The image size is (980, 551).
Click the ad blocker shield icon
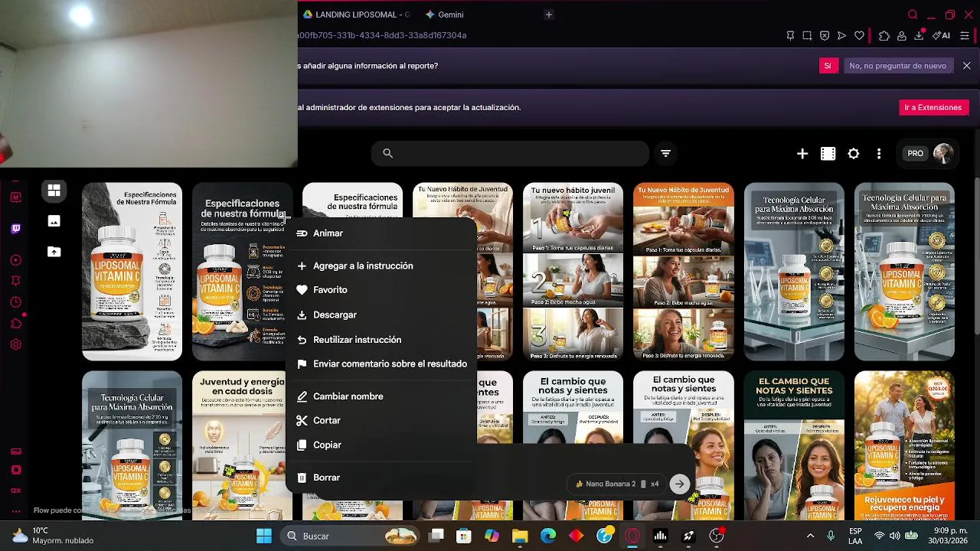pos(825,35)
